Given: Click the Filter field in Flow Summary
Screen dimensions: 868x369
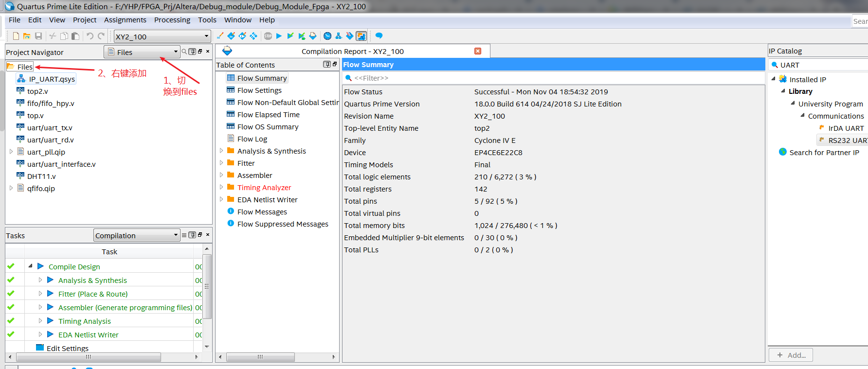Looking at the screenshot, I should coord(554,78).
